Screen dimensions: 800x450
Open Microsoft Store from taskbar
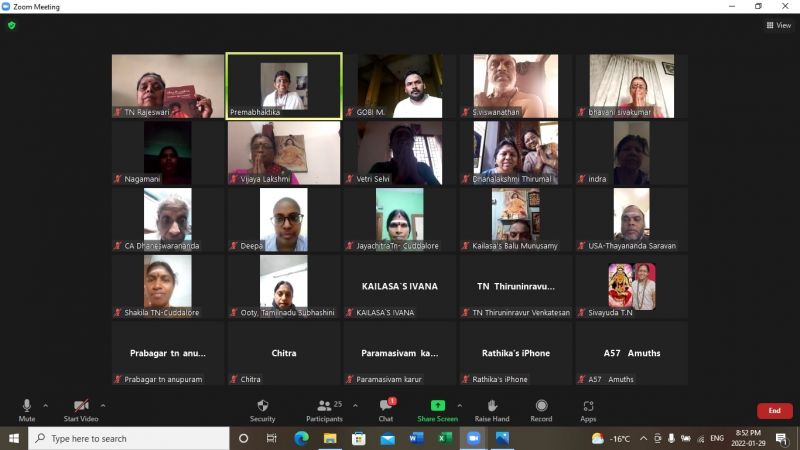coord(359,438)
